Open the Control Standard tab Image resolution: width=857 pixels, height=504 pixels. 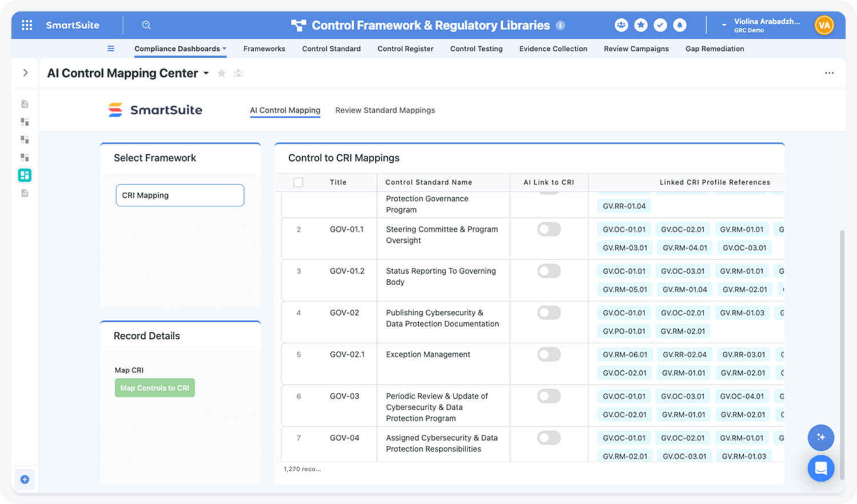(331, 49)
